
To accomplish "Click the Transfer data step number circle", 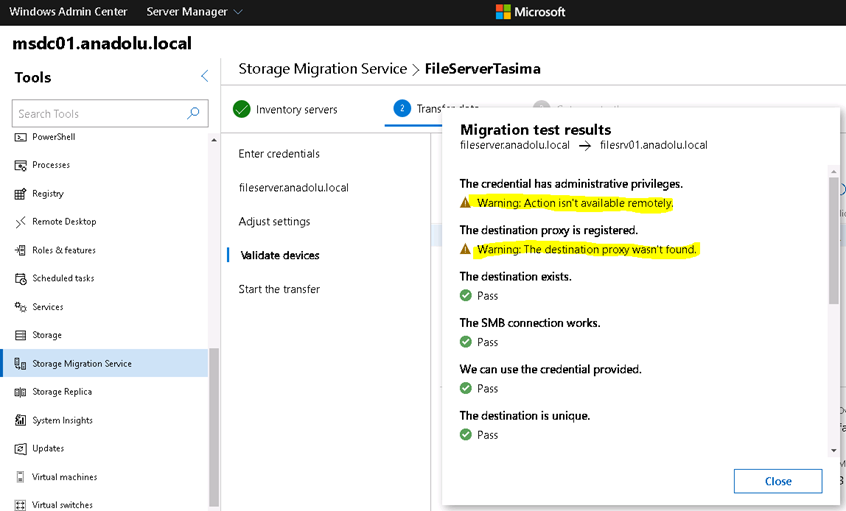I will click(x=402, y=108).
